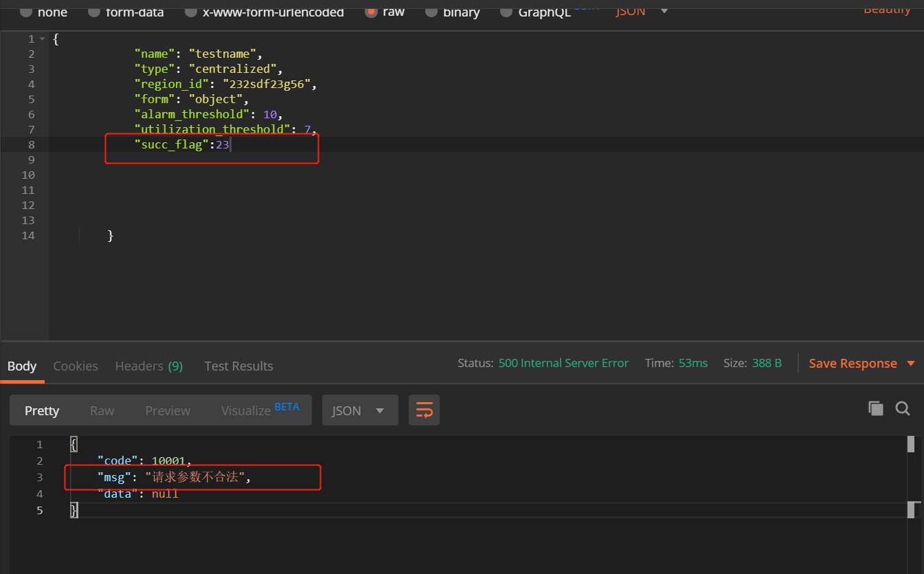The height and width of the screenshot is (574, 924).
Task: Switch to the response Body tab
Action: pyautogui.click(x=22, y=366)
